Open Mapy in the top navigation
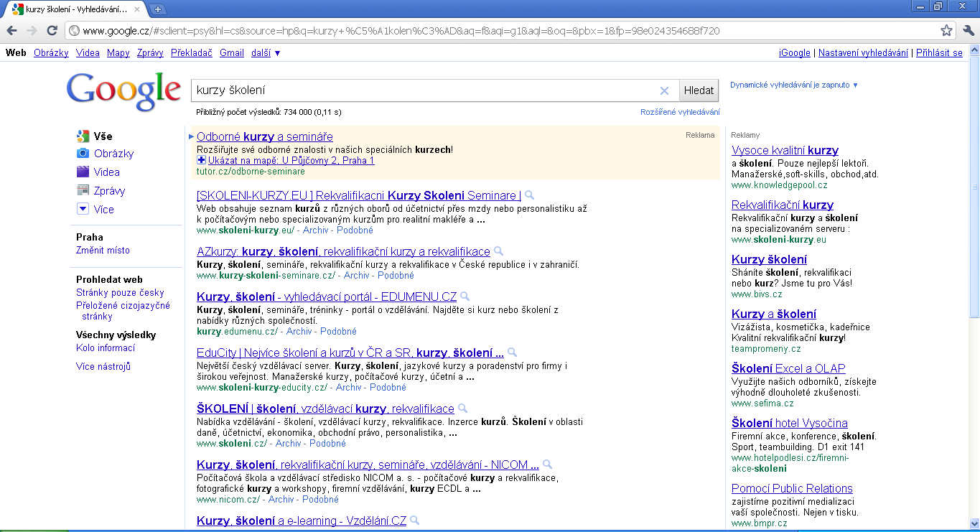 [x=118, y=53]
